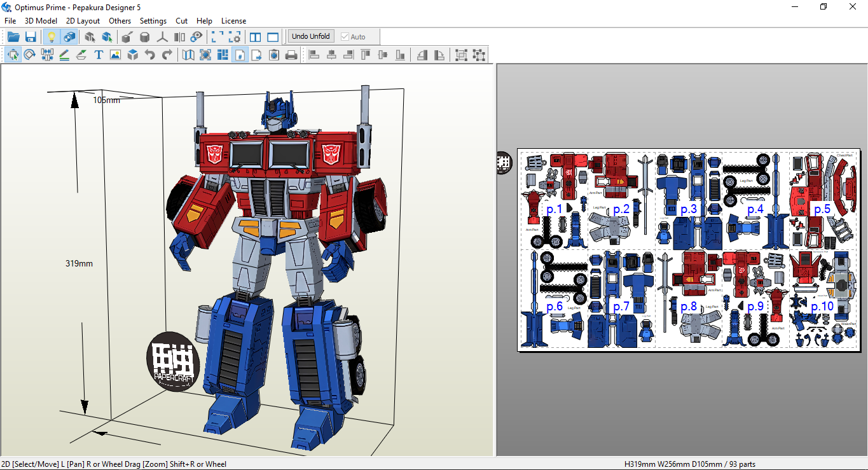The width and height of the screenshot is (868, 470).
Task: Click the 105mm depth dimension label
Action: (106, 100)
